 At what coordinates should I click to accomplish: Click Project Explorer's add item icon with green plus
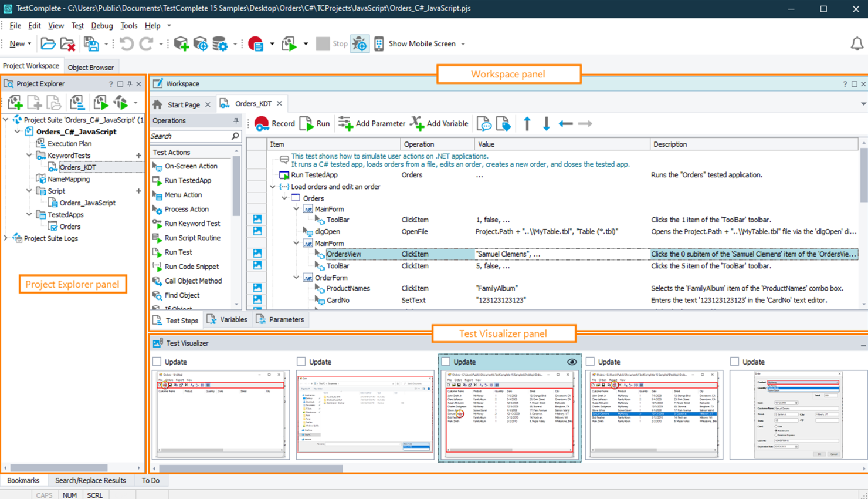coord(15,103)
